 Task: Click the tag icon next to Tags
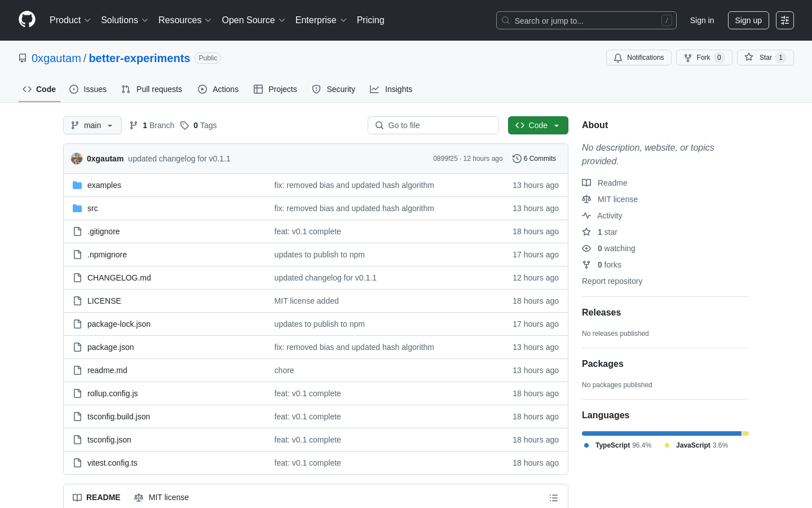click(184, 125)
